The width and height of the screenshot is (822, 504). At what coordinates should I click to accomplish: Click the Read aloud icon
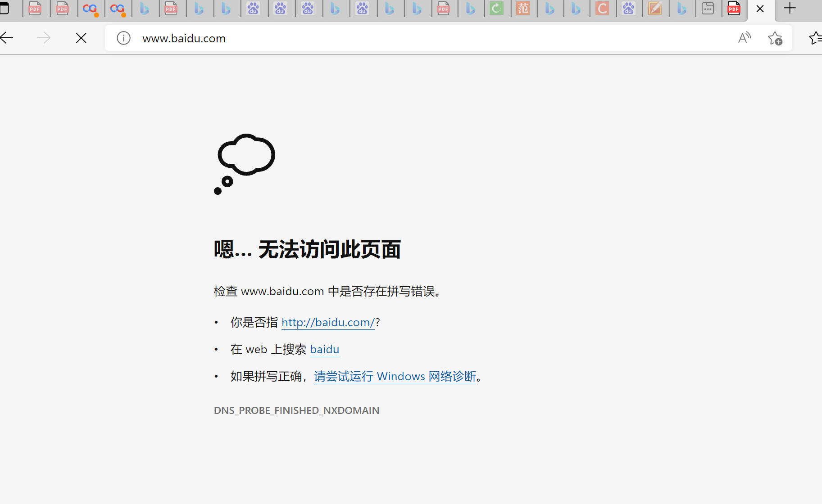745,38
